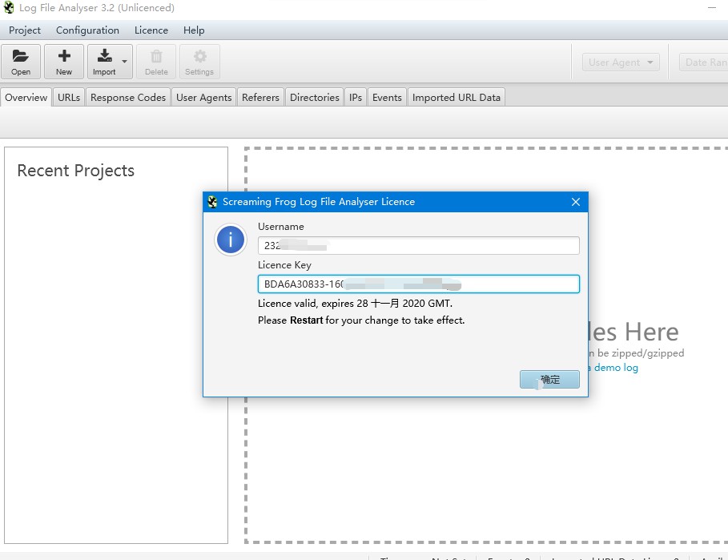Switch to the URLs tab
The height and width of the screenshot is (560, 728).
pos(69,98)
